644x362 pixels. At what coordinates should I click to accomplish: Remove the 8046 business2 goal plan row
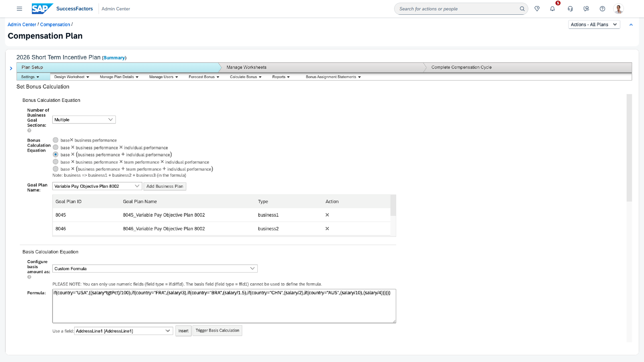(327, 229)
